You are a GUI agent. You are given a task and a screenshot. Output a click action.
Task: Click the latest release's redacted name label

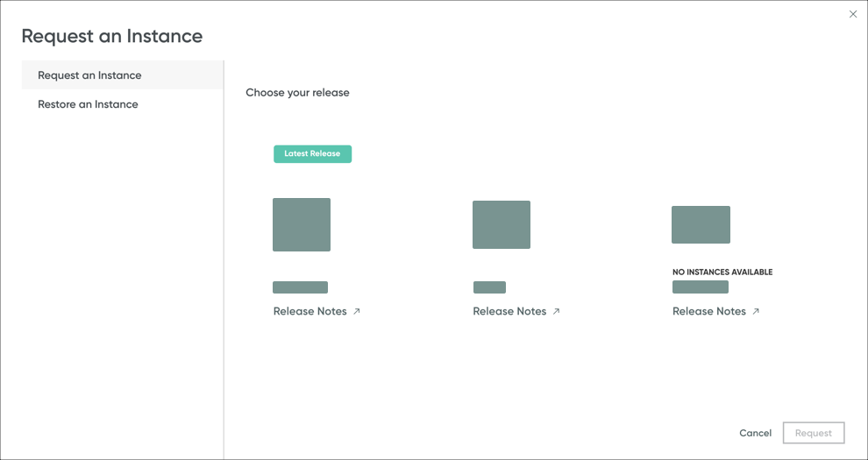[x=300, y=287]
